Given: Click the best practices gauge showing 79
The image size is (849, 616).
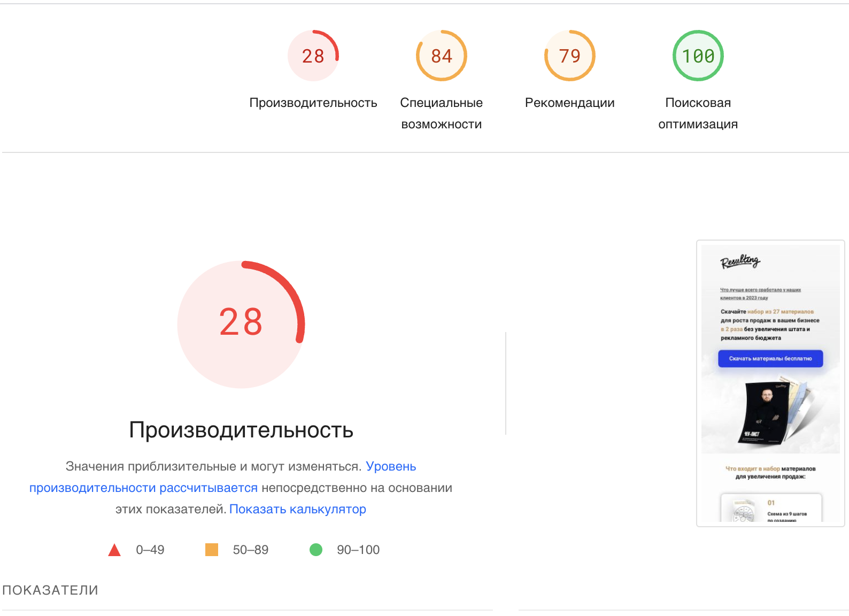Looking at the screenshot, I should click(x=570, y=56).
